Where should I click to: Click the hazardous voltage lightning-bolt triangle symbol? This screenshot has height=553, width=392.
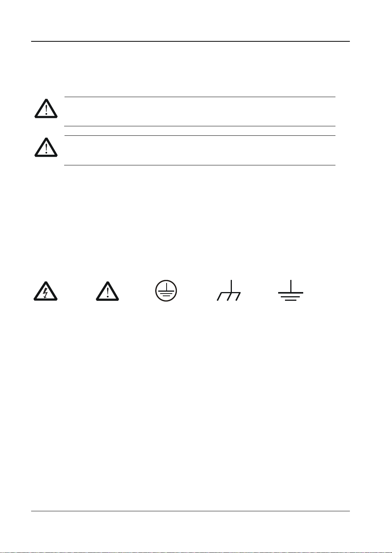45,291
